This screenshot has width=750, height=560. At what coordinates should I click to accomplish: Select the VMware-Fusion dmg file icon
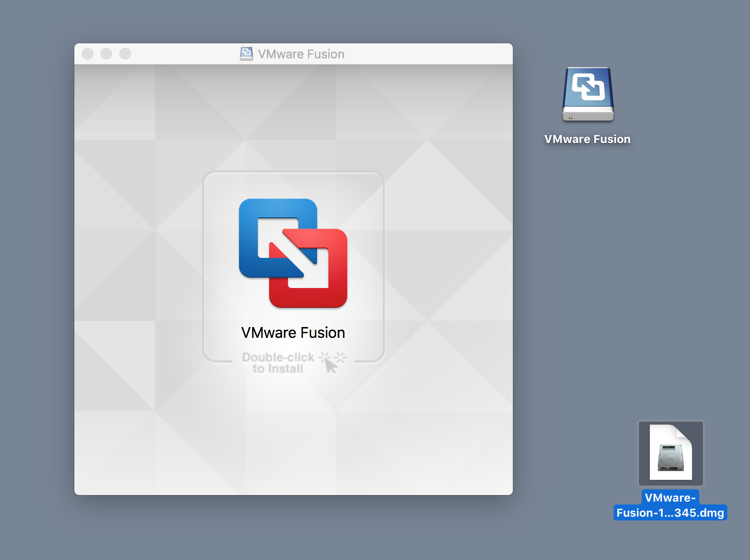click(x=670, y=453)
